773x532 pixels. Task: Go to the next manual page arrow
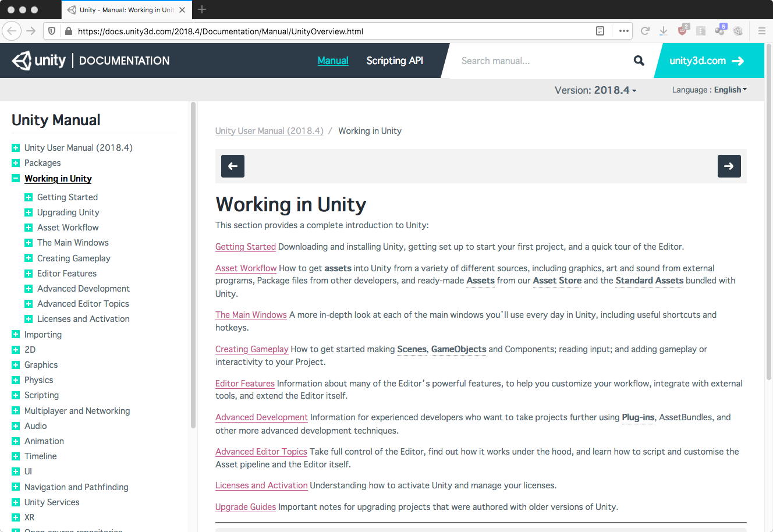(x=729, y=166)
